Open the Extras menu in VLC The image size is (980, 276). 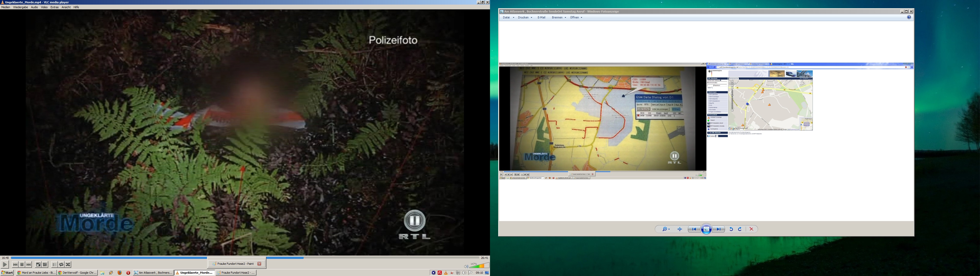(54, 7)
